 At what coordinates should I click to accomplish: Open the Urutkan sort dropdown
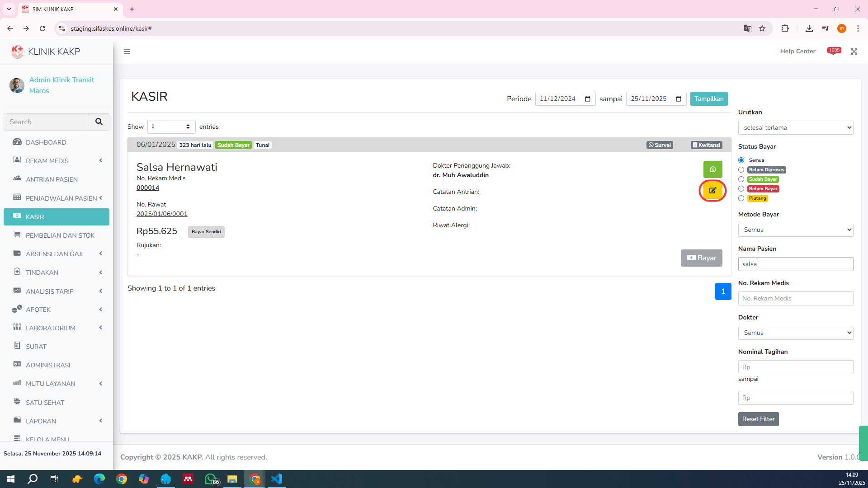coord(795,128)
